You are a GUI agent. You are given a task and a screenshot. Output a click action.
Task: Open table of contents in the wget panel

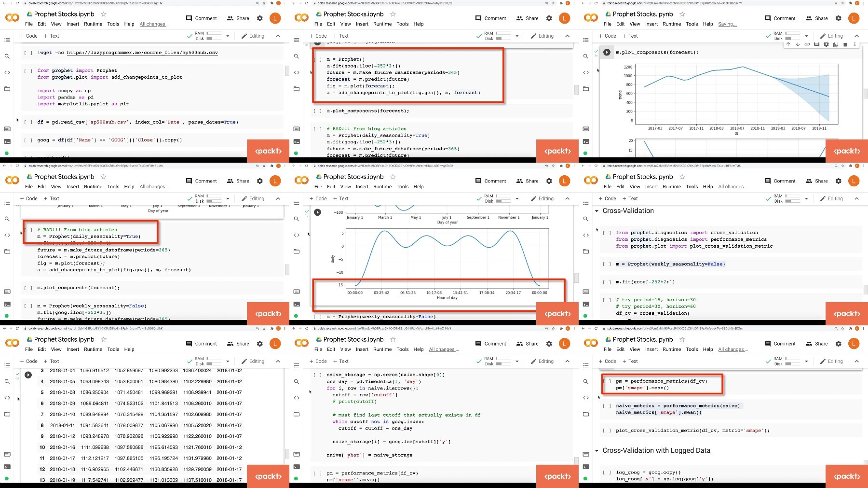[7, 40]
